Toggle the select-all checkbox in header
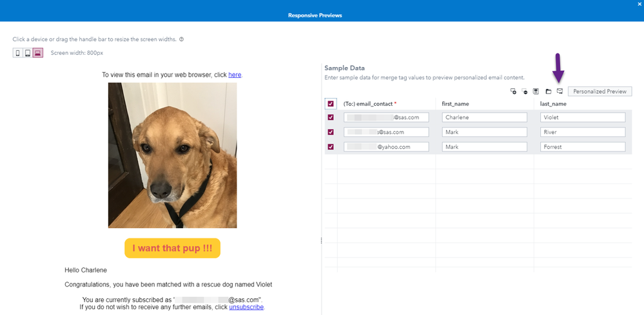 click(331, 104)
